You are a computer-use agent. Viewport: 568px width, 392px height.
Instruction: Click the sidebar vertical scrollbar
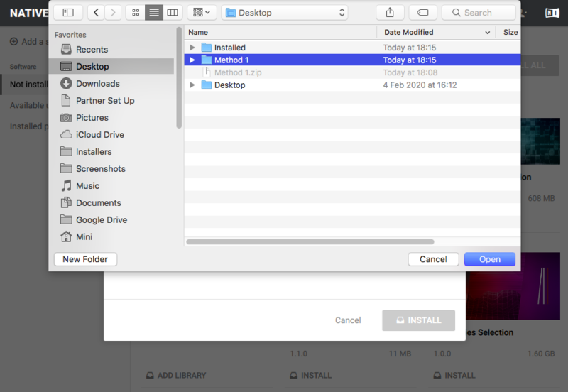click(179, 78)
